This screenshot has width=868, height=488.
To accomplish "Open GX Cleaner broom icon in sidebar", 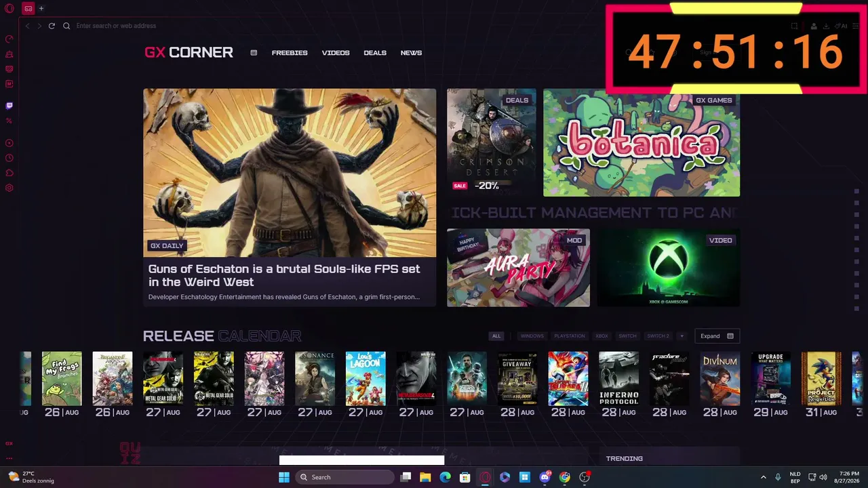I will 9,54.
